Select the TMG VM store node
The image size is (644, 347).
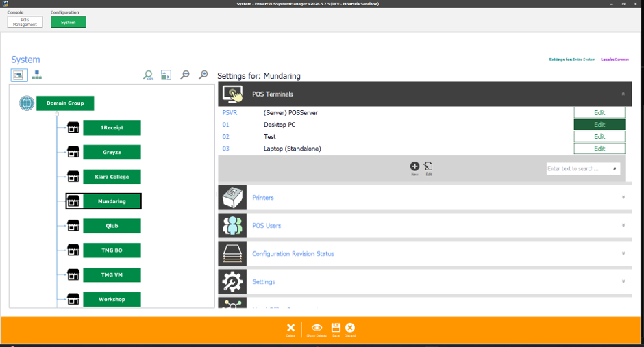pos(112,275)
